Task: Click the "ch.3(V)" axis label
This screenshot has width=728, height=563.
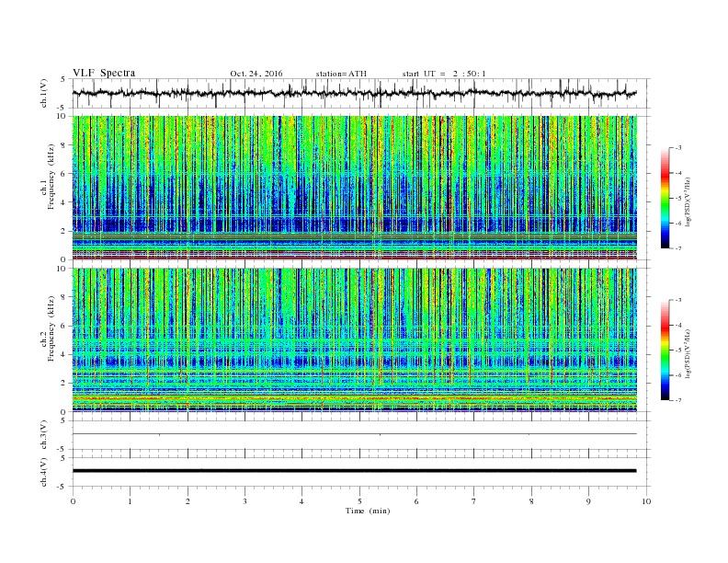Action: (x=44, y=435)
